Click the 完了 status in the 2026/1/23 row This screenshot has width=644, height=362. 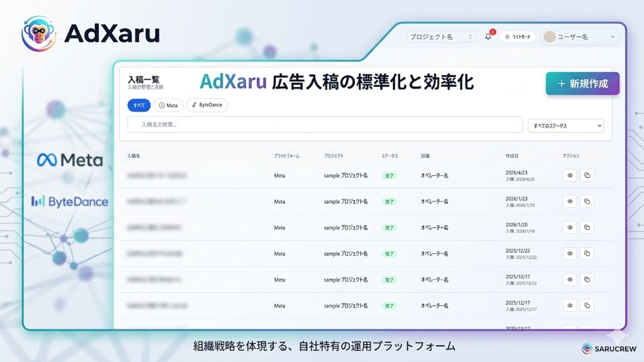tap(390, 202)
